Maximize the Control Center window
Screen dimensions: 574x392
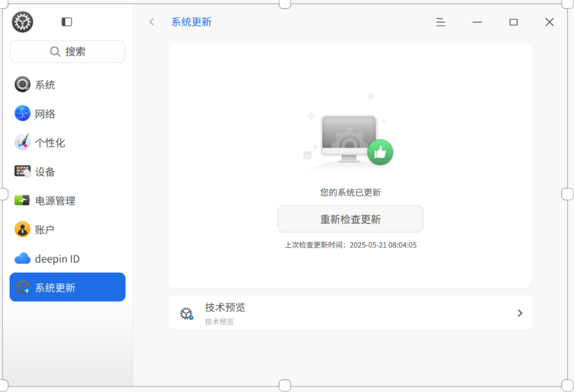(x=513, y=22)
